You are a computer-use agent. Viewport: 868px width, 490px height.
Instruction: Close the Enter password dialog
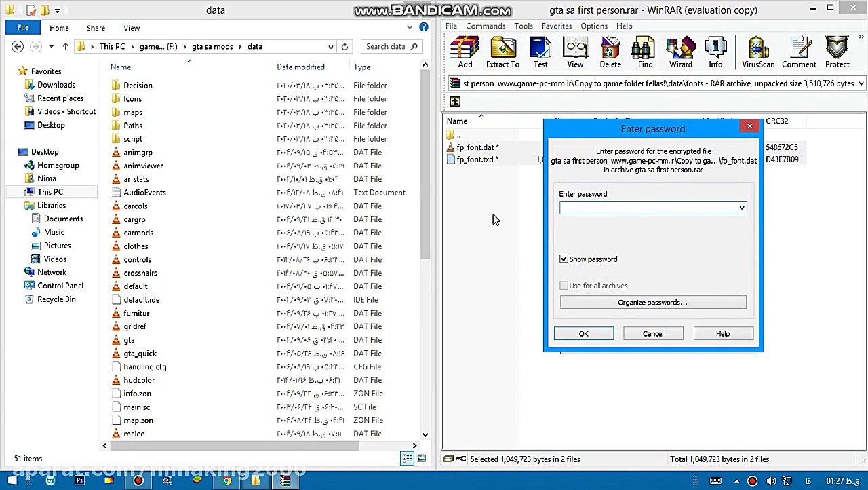(x=750, y=126)
